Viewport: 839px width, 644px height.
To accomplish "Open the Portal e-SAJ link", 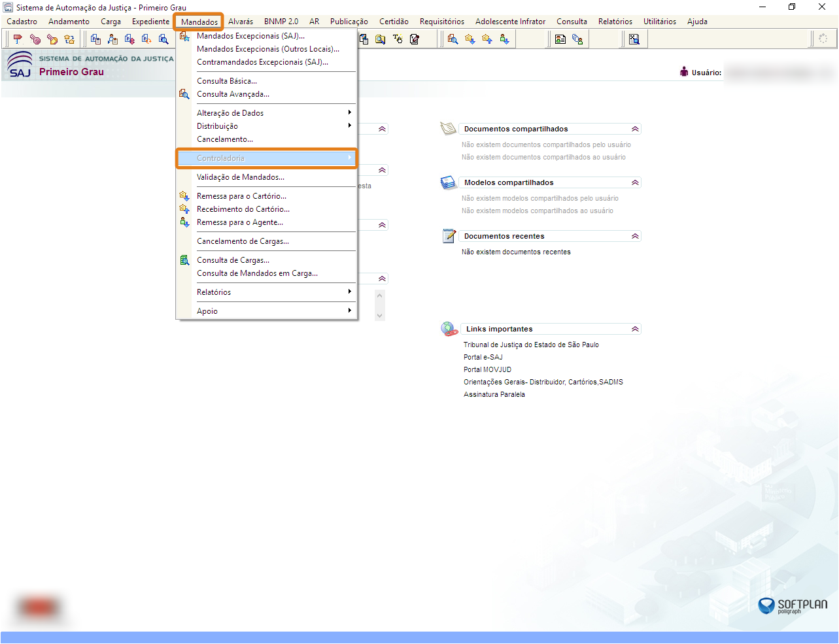I will pyautogui.click(x=483, y=357).
